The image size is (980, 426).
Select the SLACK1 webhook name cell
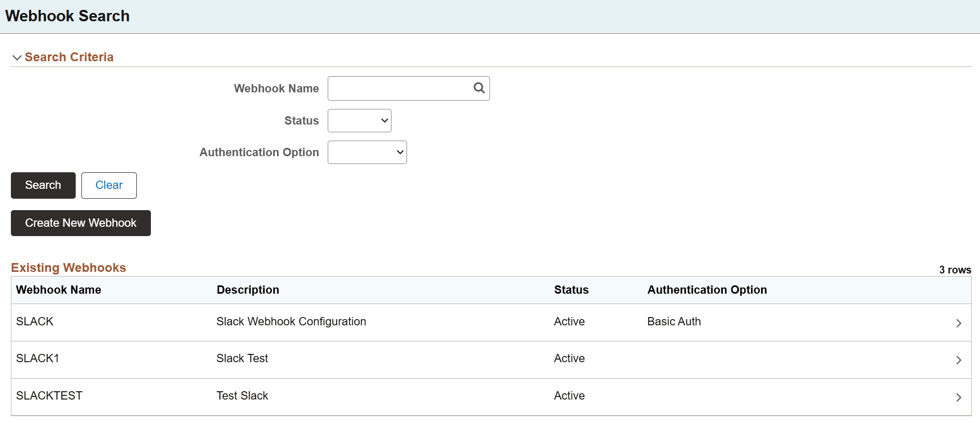[x=37, y=358]
